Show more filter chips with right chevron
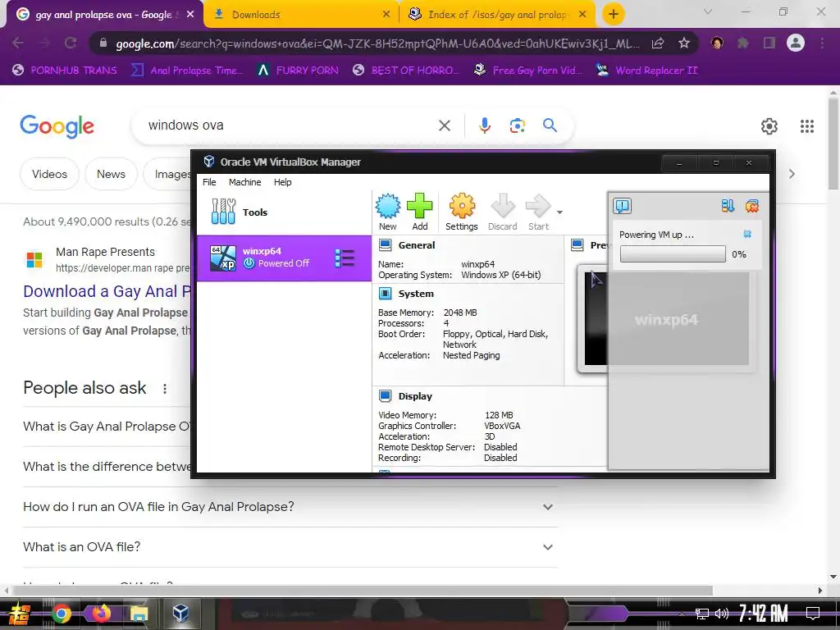This screenshot has width=840, height=630. [792, 174]
